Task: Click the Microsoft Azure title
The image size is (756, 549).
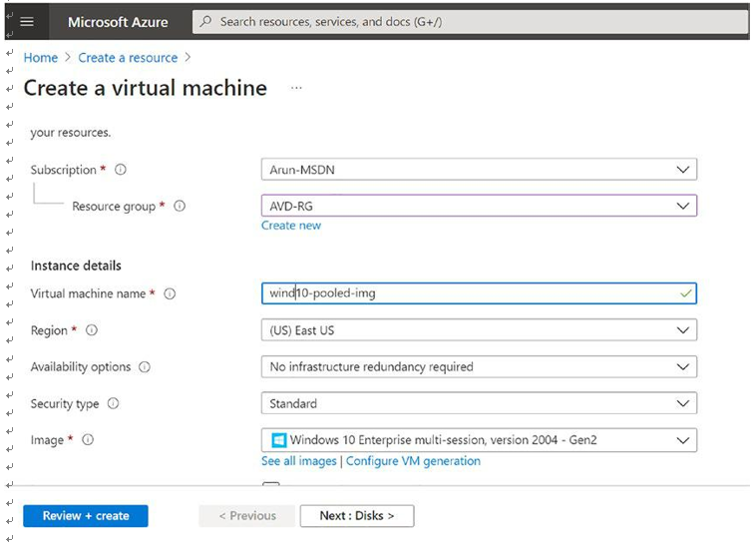Action: [x=118, y=22]
